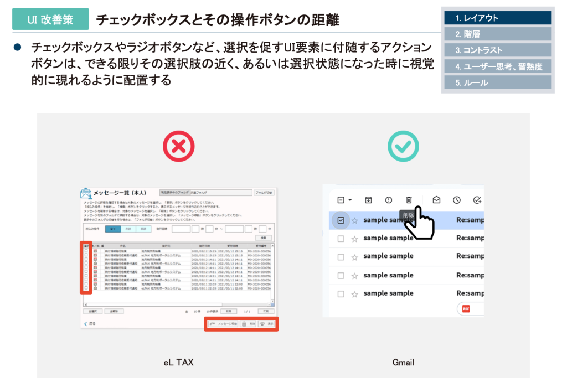Image resolution: width=567 pixels, height=392 pixels.
Task: Click the Gmail archive icon
Action: pos(368,200)
